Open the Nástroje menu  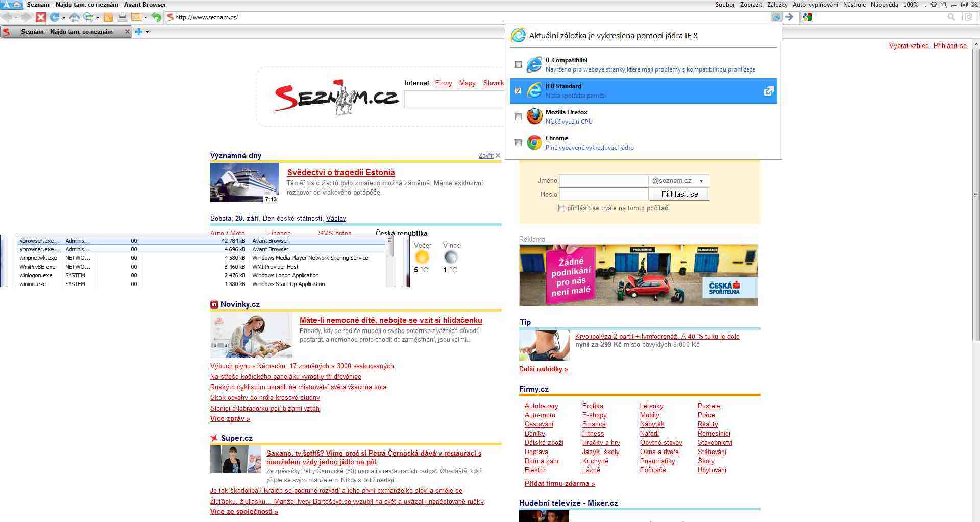pos(854,5)
